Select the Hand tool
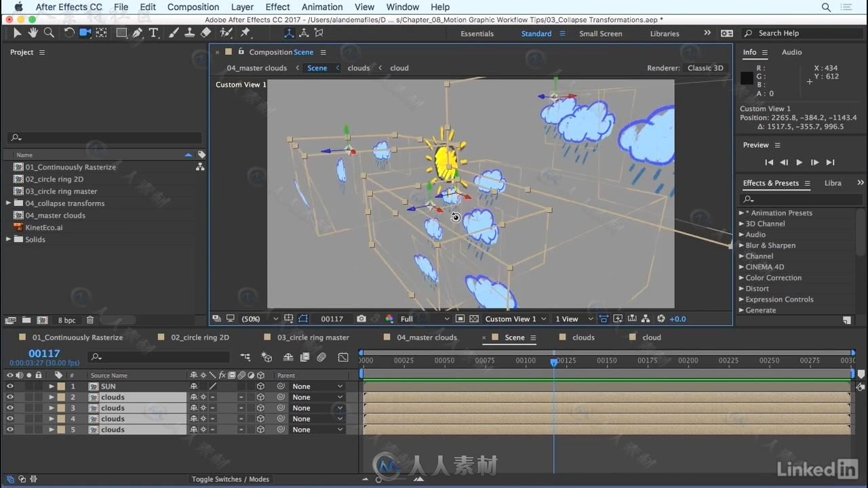868x488 pixels. pyautogui.click(x=33, y=33)
